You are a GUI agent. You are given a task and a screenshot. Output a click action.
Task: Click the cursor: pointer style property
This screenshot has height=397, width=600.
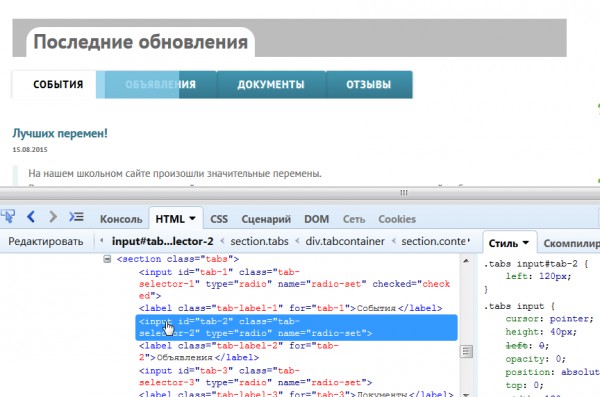coord(549,319)
